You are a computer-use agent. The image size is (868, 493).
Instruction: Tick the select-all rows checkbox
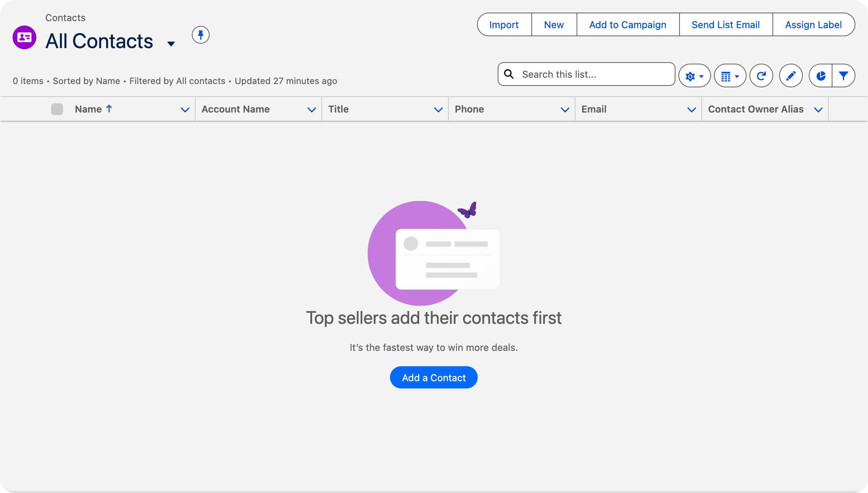[x=57, y=109]
